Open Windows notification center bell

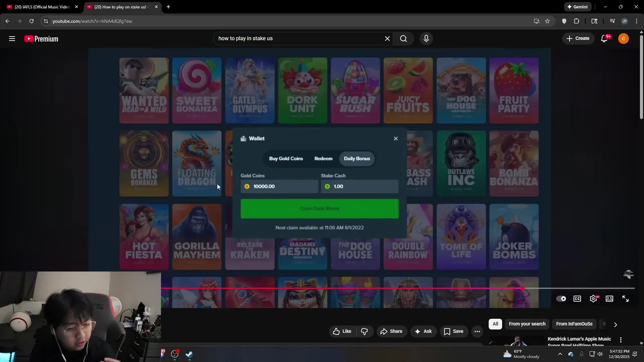(635, 354)
